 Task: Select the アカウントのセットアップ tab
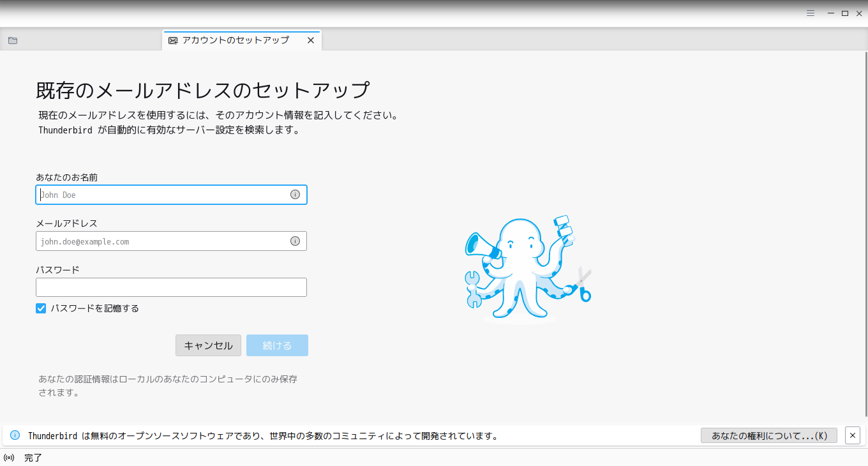click(242, 40)
